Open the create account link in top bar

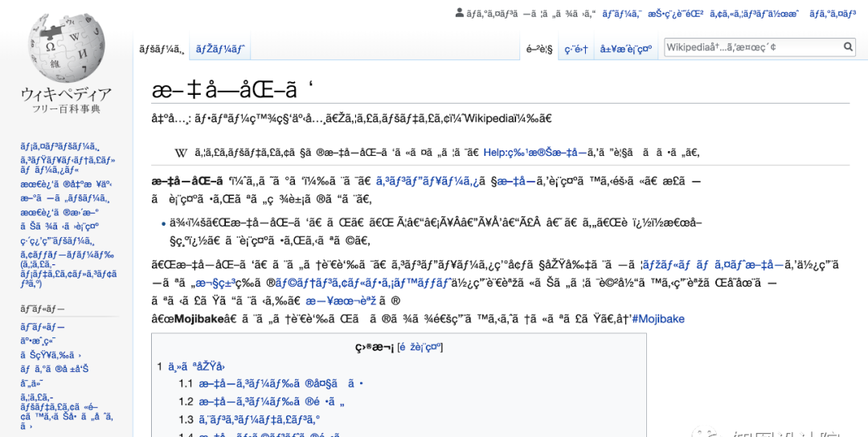tap(755, 14)
